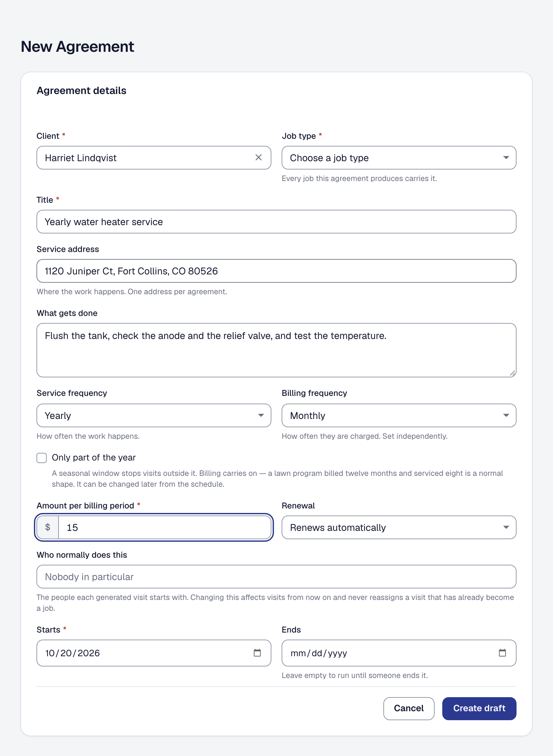Enable Only part of the year checkbox
The height and width of the screenshot is (756, 553).
coord(42,458)
